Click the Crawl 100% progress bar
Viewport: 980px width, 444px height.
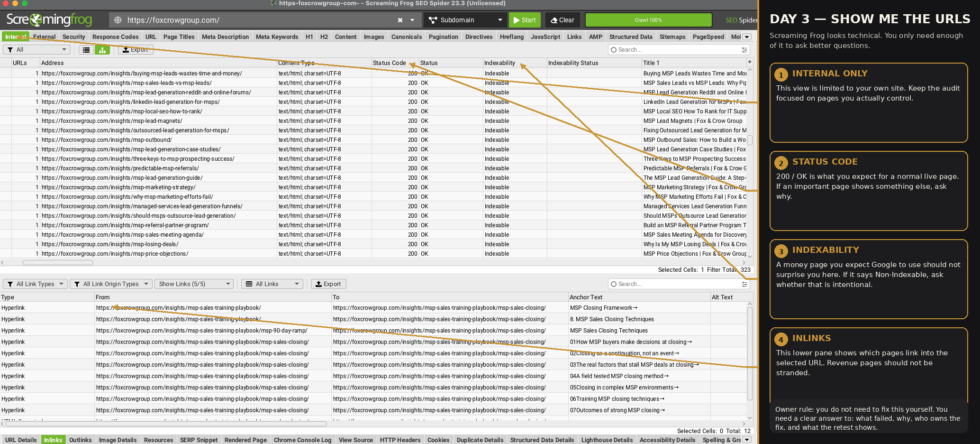[648, 20]
